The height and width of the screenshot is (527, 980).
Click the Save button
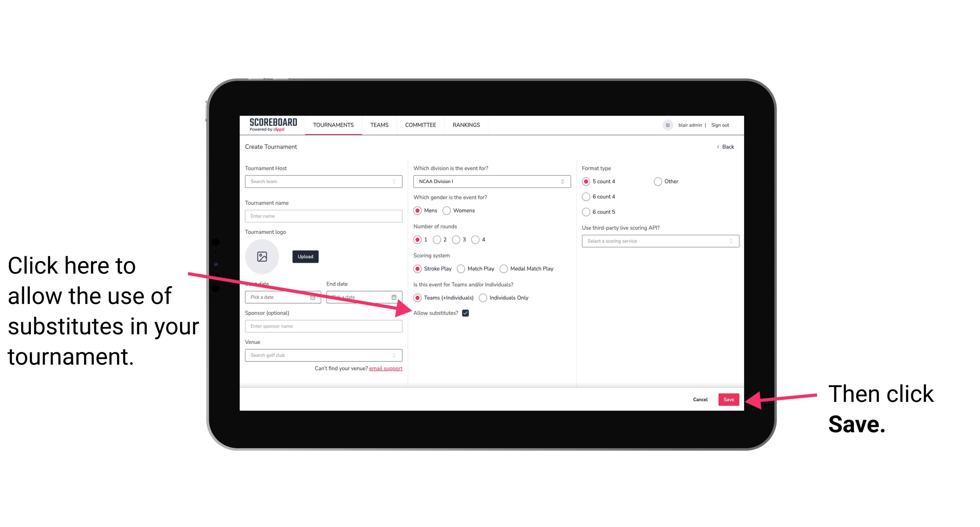click(728, 399)
